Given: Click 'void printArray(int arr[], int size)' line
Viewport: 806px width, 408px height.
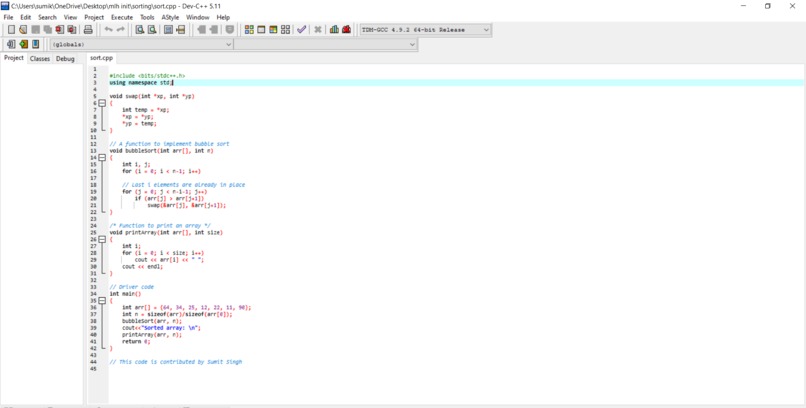Looking at the screenshot, I should click(x=166, y=232).
